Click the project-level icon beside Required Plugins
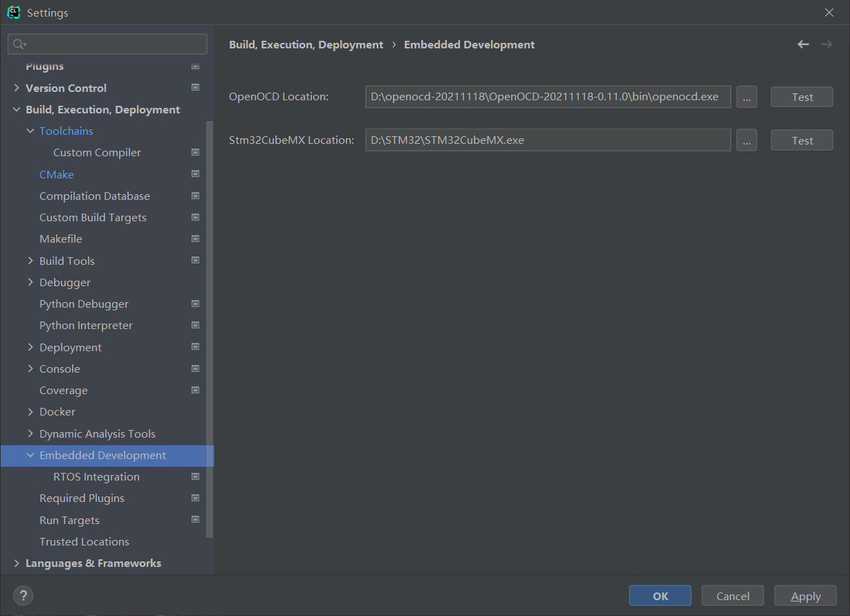This screenshot has width=850, height=616. pos(195,498)
